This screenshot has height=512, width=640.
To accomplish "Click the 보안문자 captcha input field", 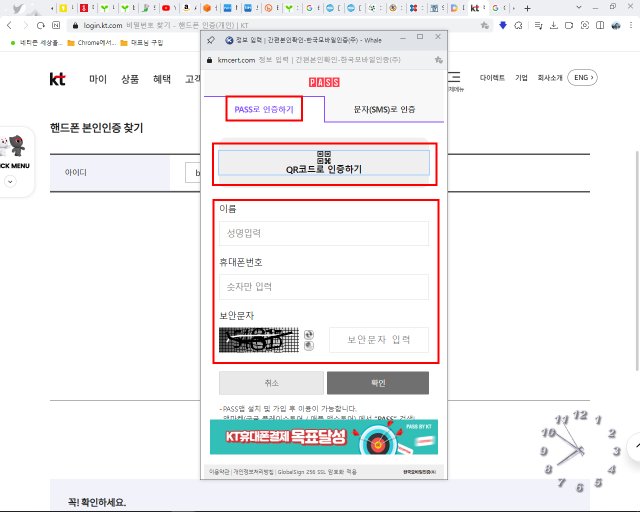I will 379,340.
